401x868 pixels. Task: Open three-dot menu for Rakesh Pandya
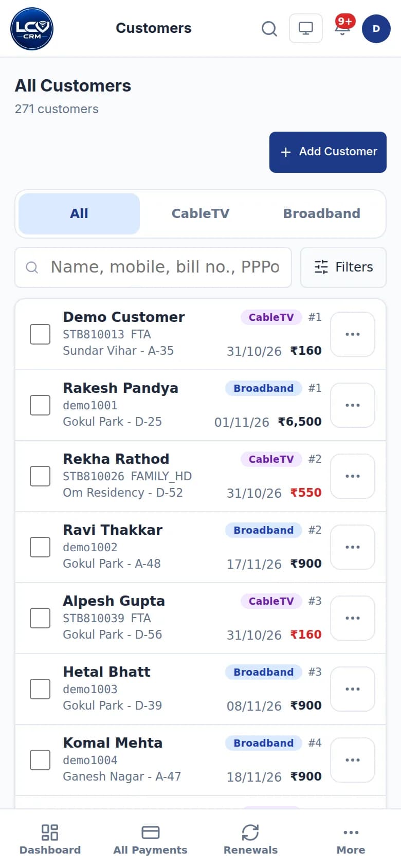tap(353, 405)
